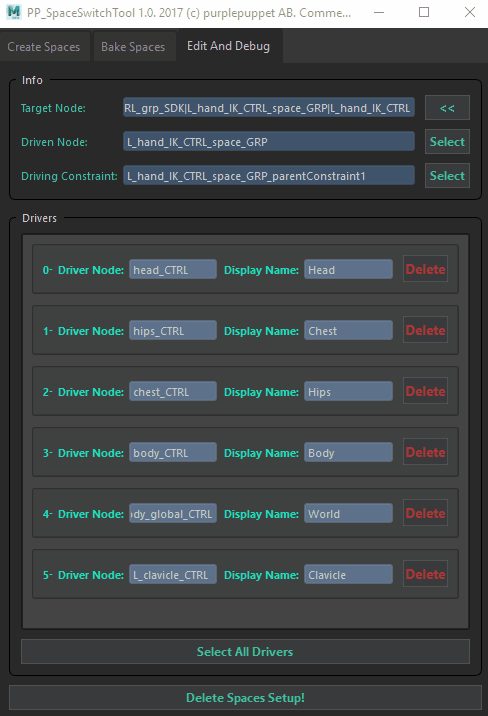This screenshot has height=716, width=488.
Task: Click the World display name field
Action: pyautogui.click(x=348, y=514)
